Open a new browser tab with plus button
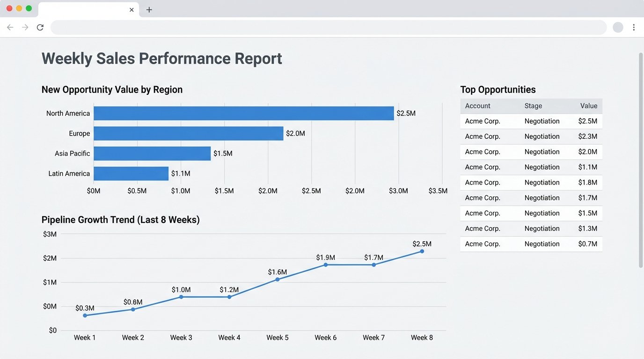Viewport: 644px width, 359px height. pos(149,9)
